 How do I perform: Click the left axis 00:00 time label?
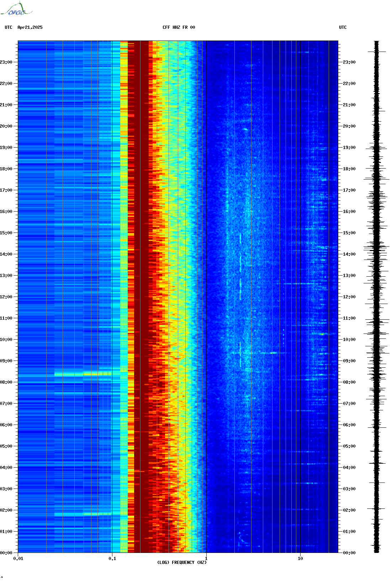6,553
